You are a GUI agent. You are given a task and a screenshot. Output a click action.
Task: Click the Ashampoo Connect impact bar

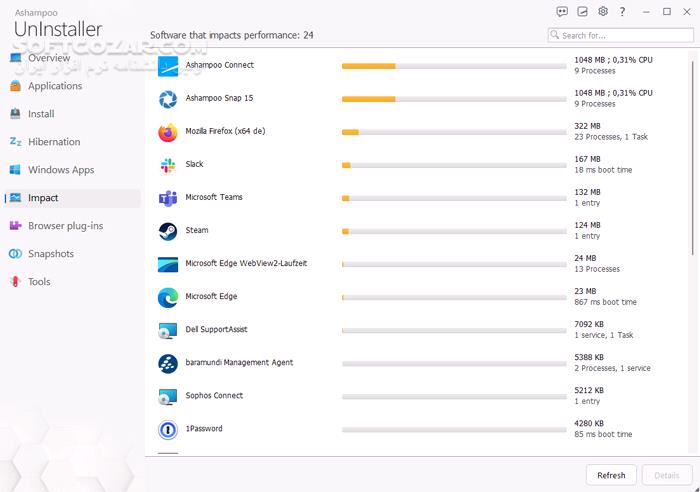[x=454, y=66]
